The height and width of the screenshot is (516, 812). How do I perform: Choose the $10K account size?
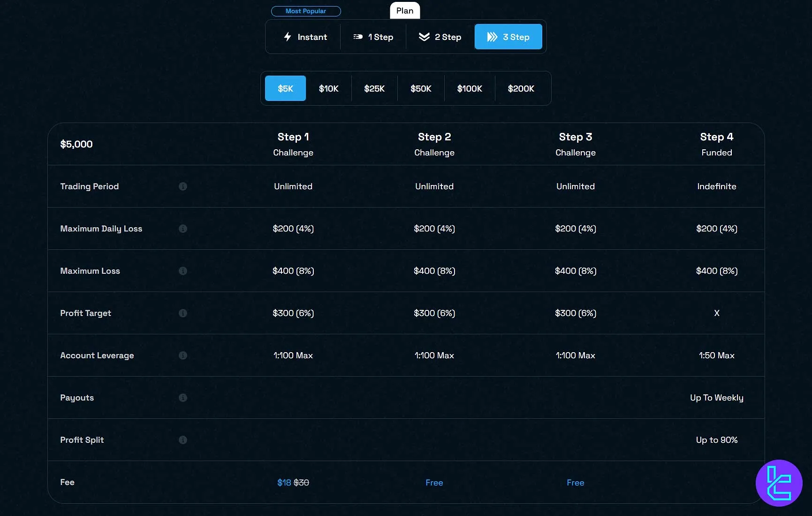328,89
